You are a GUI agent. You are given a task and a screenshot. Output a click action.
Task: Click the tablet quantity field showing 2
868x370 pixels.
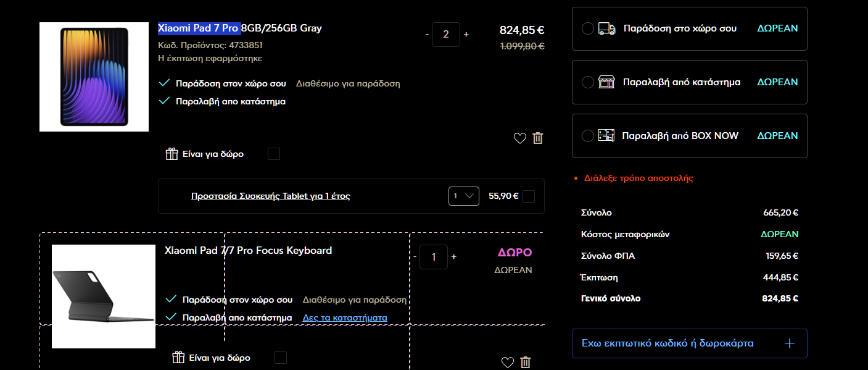coord(446,35)
